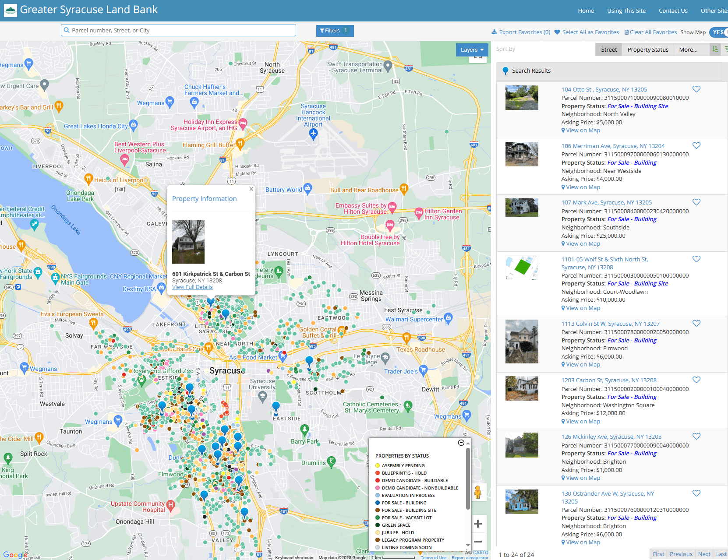The height and width of the screenshot is (560, 728).
Task: Go to the First results page
Action: [658, 554]
